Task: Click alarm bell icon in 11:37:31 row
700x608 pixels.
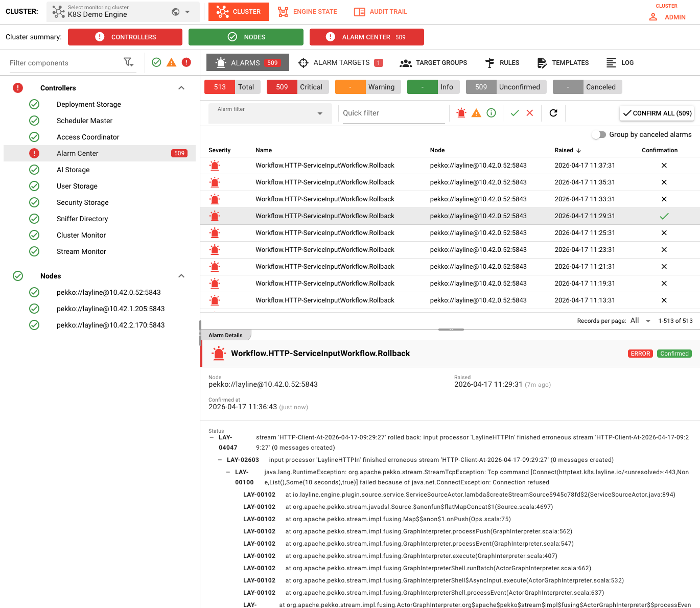Action: (215, 165)
